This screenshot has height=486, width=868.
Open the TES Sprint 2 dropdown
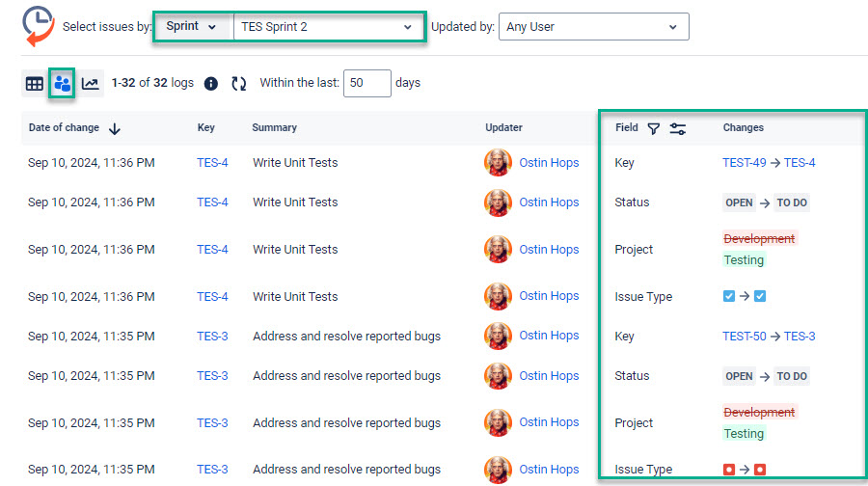coord(326,27)
